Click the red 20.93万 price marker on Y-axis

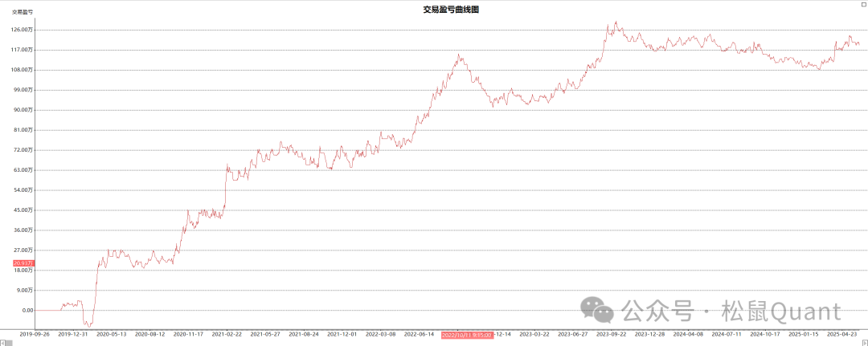coord(23,263)
